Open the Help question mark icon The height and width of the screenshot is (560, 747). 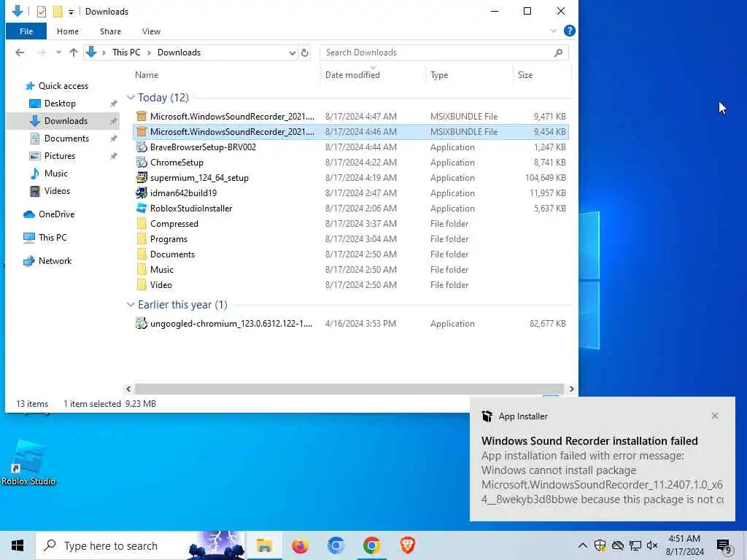569,31
